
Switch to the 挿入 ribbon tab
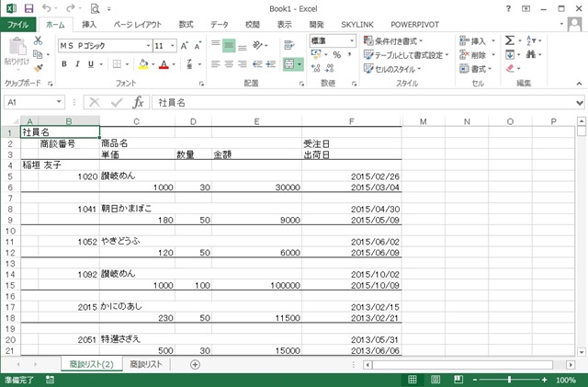pyautogui.click(x=89, y=25)
